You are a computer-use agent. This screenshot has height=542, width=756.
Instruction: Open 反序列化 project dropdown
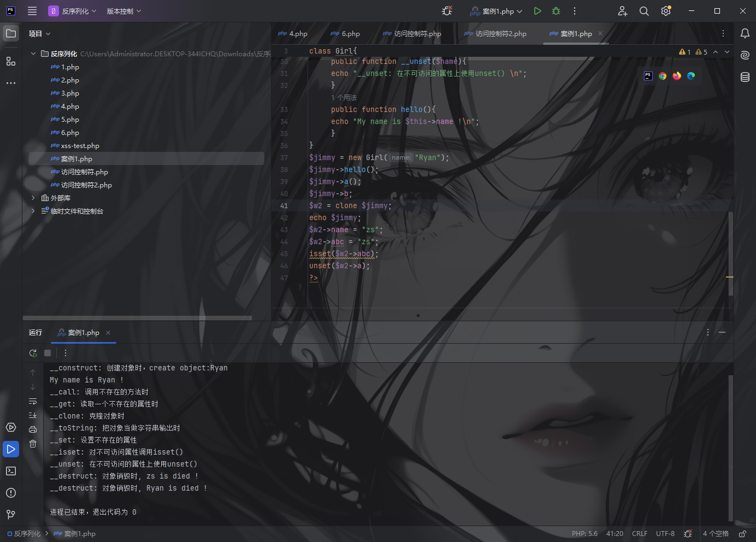point(73,11)
